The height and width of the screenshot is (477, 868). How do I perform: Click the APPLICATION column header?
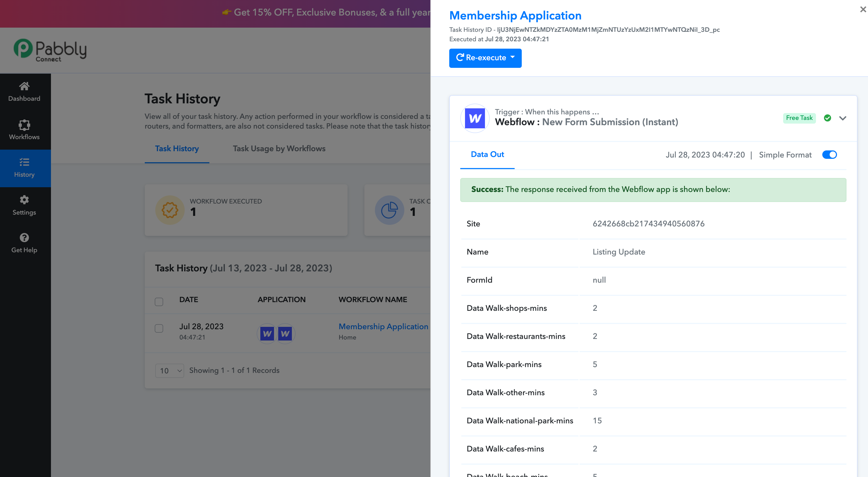click(282, 300)
